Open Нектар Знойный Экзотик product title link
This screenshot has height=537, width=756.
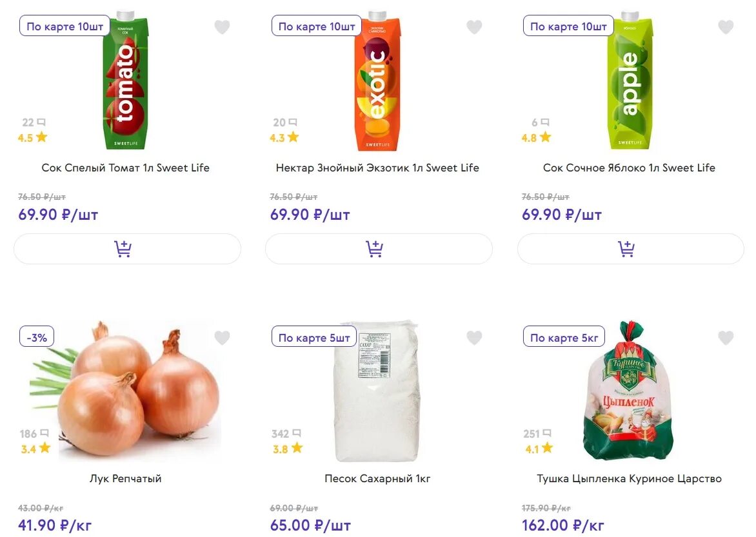pyautogui.click(x=377, y=168)
